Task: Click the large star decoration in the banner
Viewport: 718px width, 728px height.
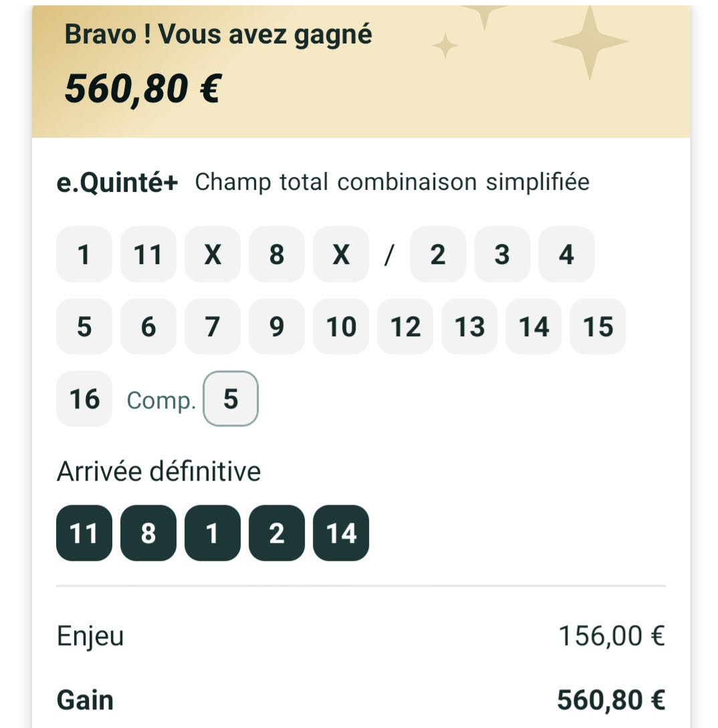Action: [589, 41]
